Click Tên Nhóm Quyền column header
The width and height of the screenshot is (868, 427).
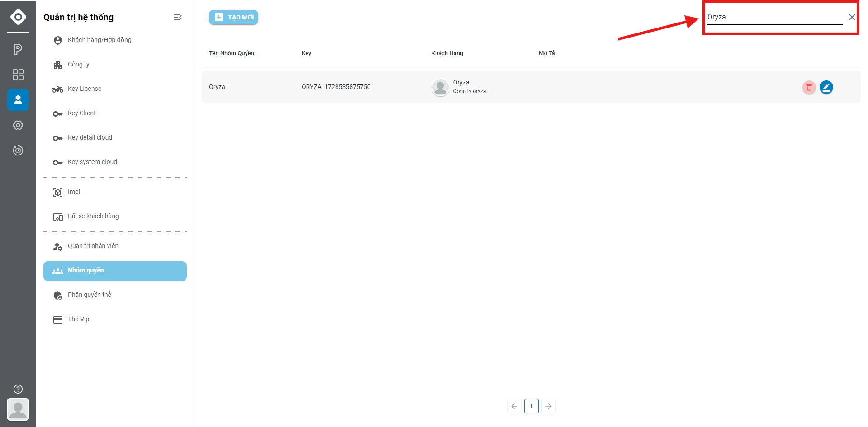(232, 53)
